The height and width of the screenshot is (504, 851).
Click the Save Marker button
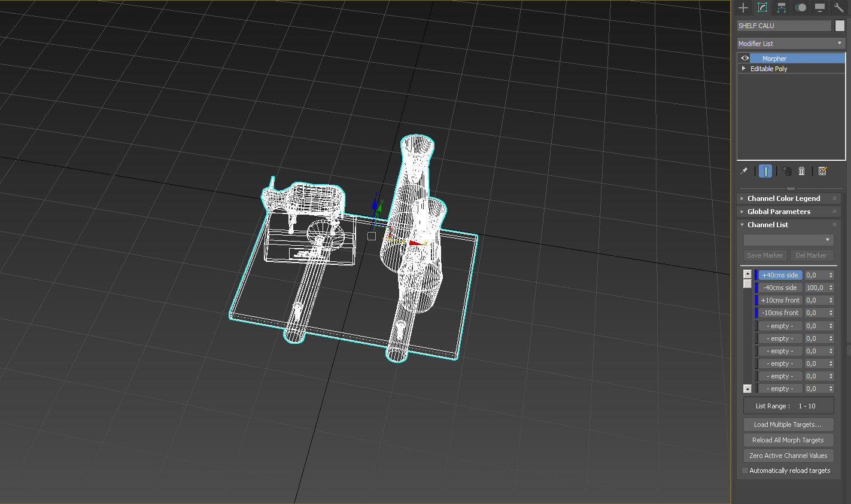pos(765,255)
